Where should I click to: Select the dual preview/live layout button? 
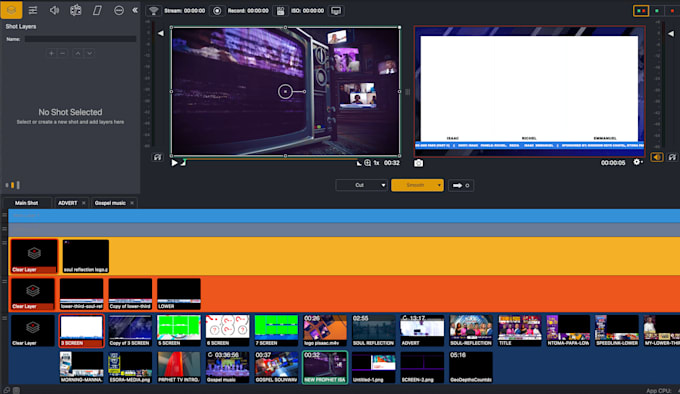coord(641,11)
